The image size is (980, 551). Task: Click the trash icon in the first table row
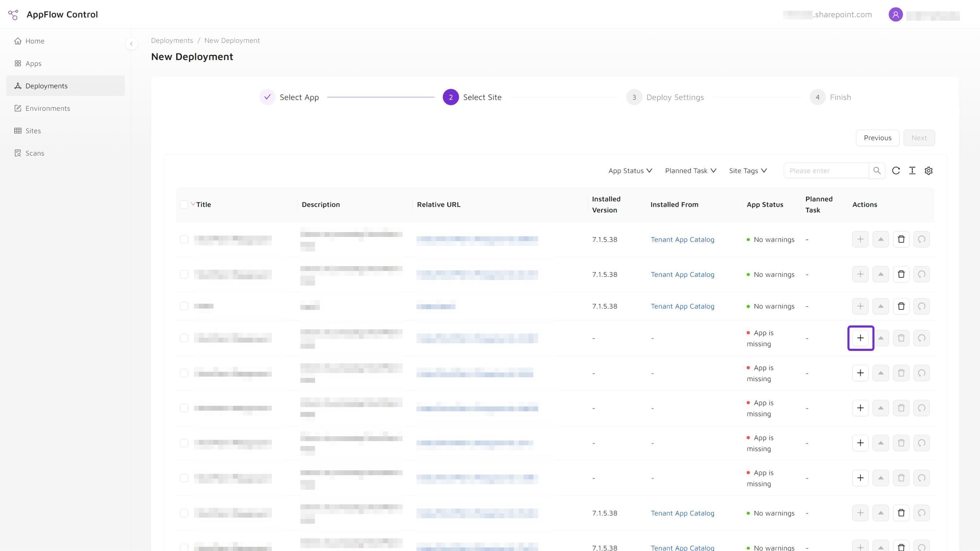coord(901,240)
